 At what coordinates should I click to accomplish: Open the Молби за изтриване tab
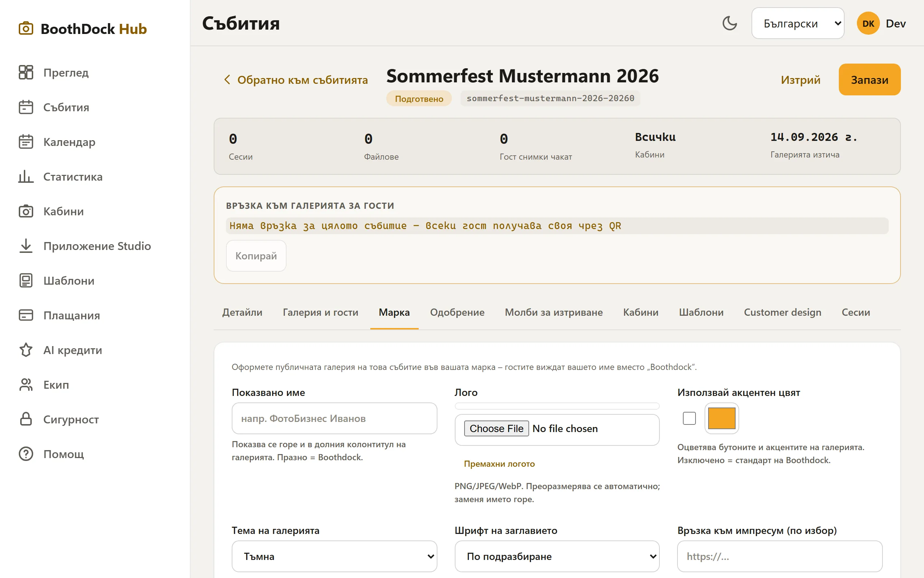(x=554, y=312)
